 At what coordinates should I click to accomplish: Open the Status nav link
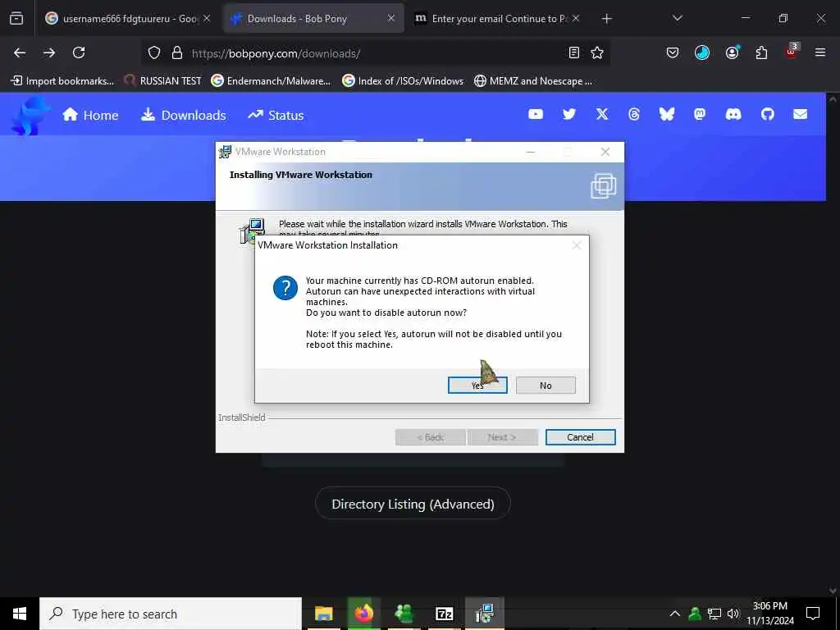click(x=276, y=115)
